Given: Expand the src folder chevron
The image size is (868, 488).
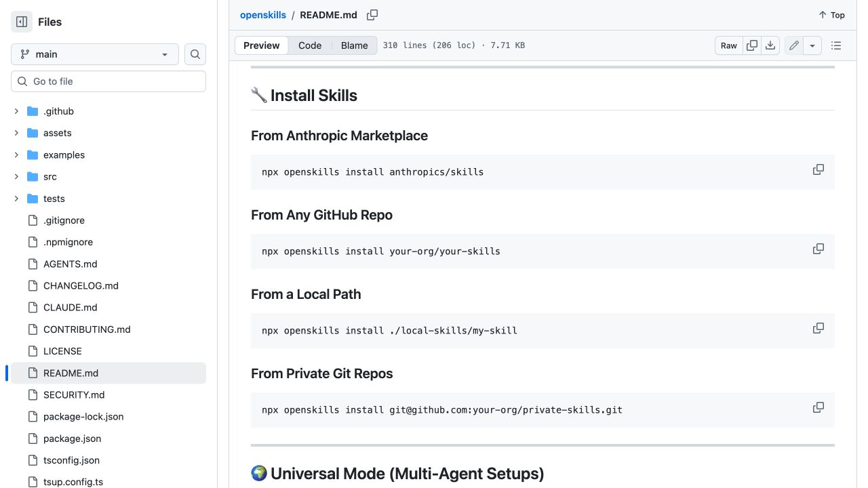Looking at the screenshot, I should coord(16,176).
